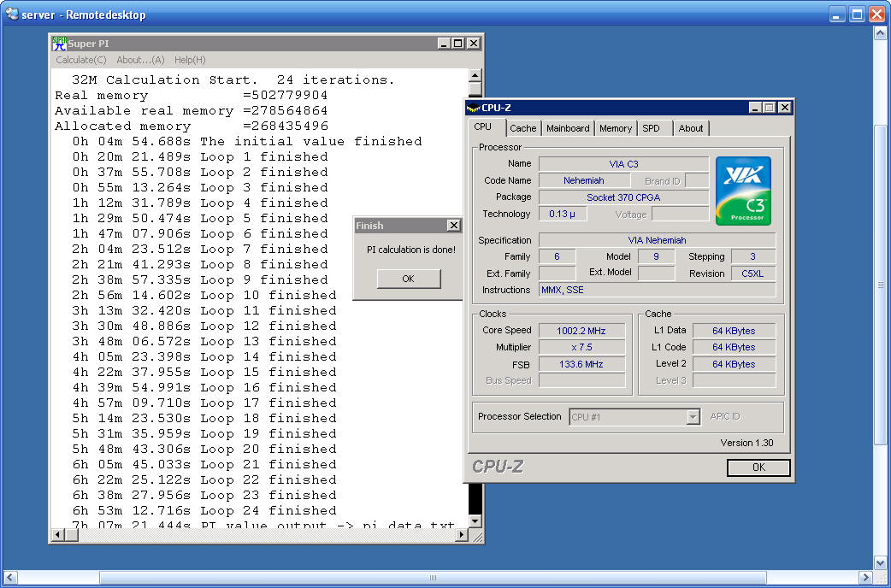Minimize the CPU-Z window
The width and height of the screenshot is (891, 588).
[x=755, y=108]
